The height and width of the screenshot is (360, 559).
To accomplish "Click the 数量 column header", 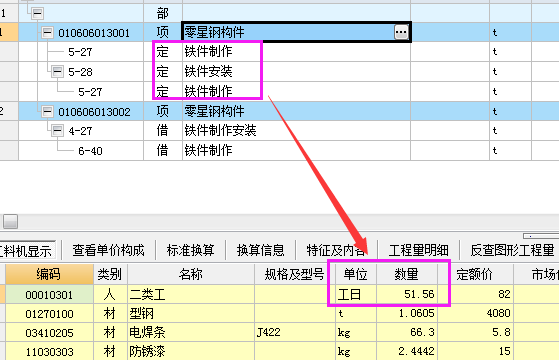I will [x=406, y=274].
